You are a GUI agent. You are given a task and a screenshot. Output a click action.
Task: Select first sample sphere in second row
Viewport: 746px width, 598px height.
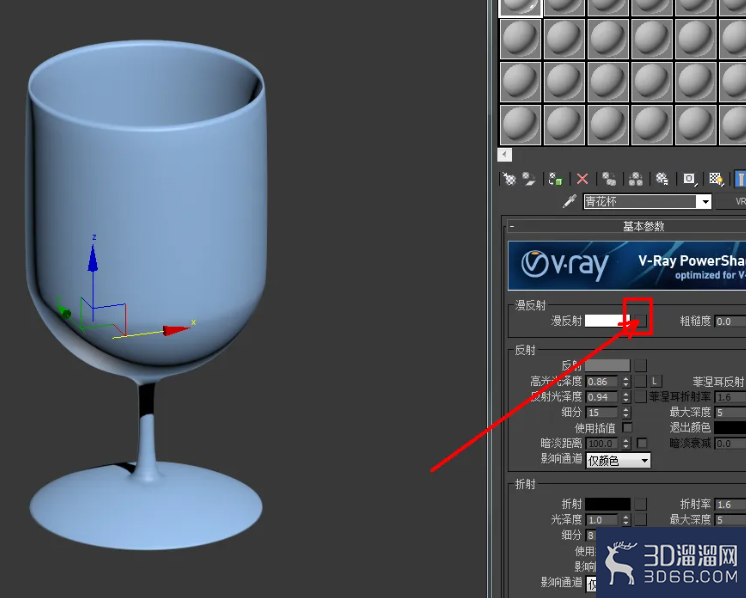[520, 39]
